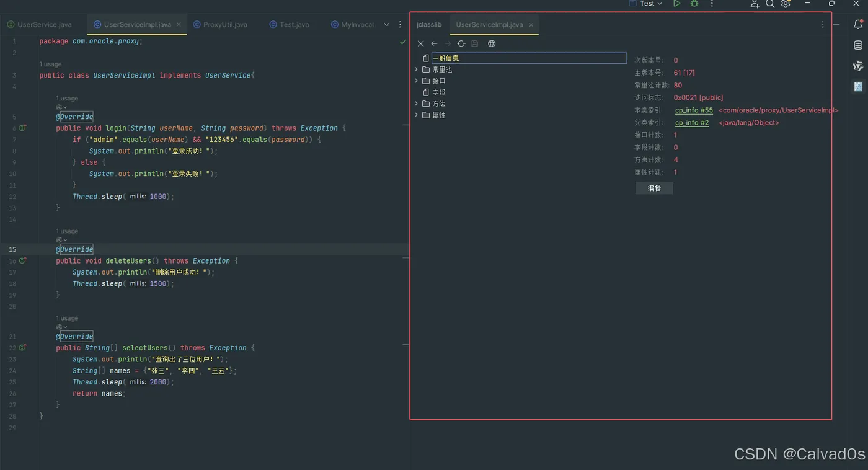Click the 1 usage hint above the class declaration
This screenshot has width=868, height=470.
(50, 64)
